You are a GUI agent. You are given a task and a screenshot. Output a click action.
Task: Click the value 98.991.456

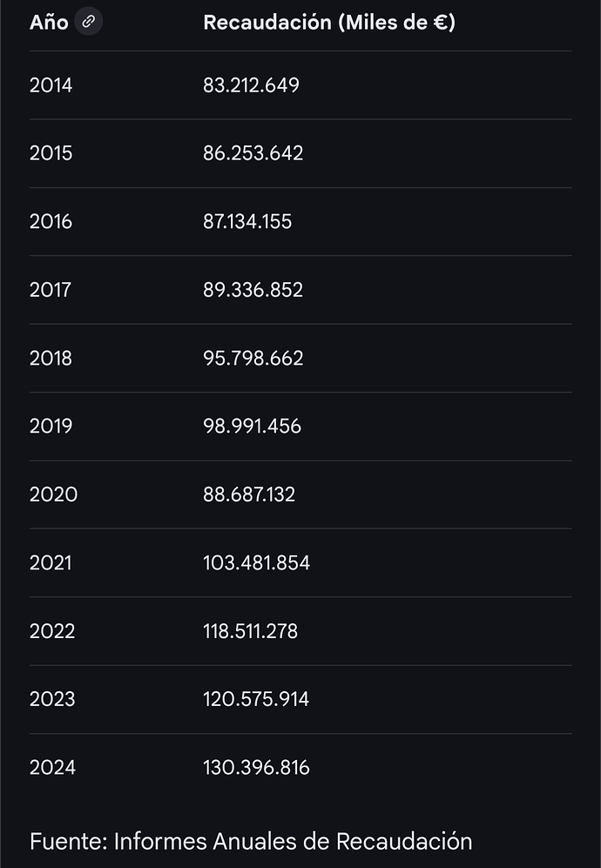coord(253,426)
